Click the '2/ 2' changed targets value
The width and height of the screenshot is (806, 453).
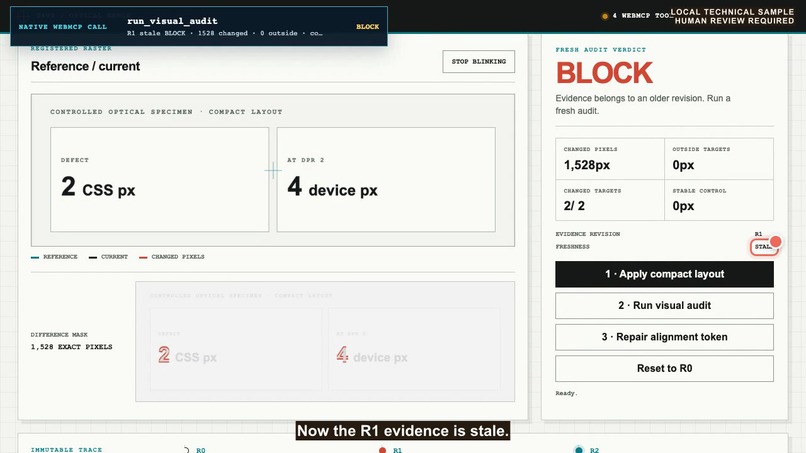click(x=574, y=206)
